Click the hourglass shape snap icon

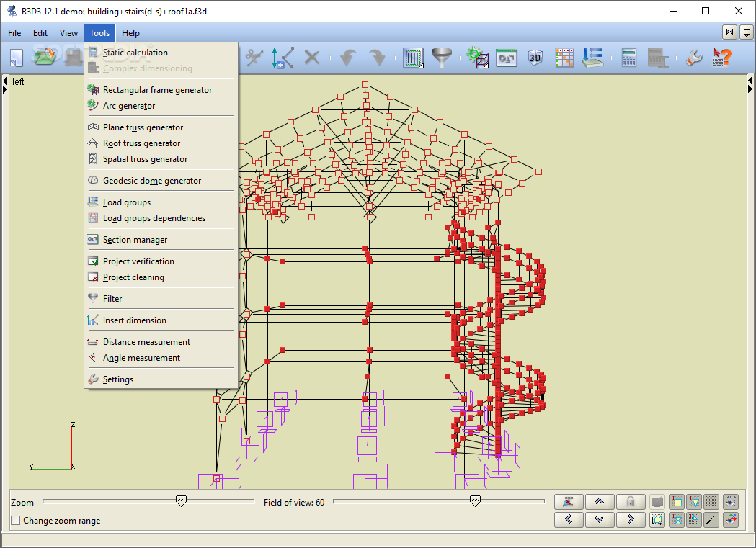pos(677,520)
